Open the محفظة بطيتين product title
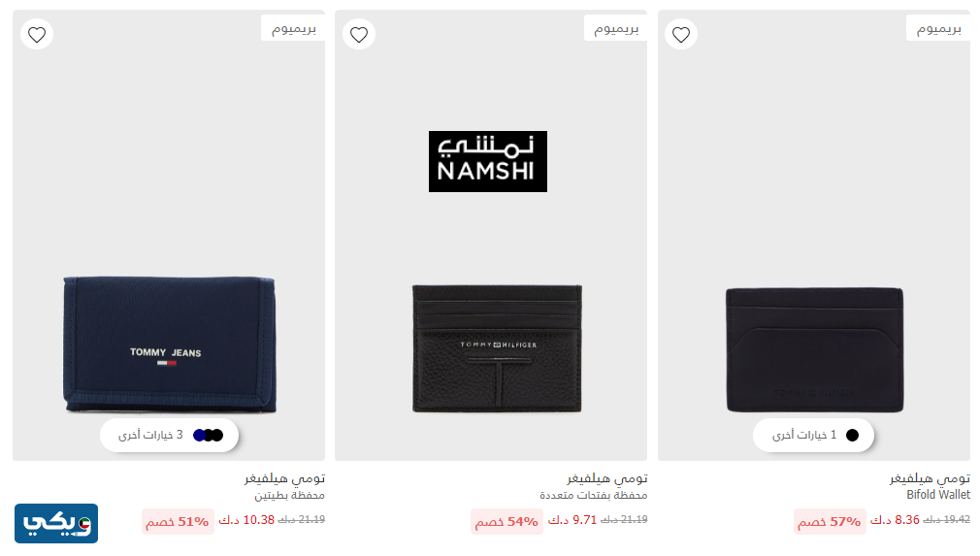 [x=289, y=495]
